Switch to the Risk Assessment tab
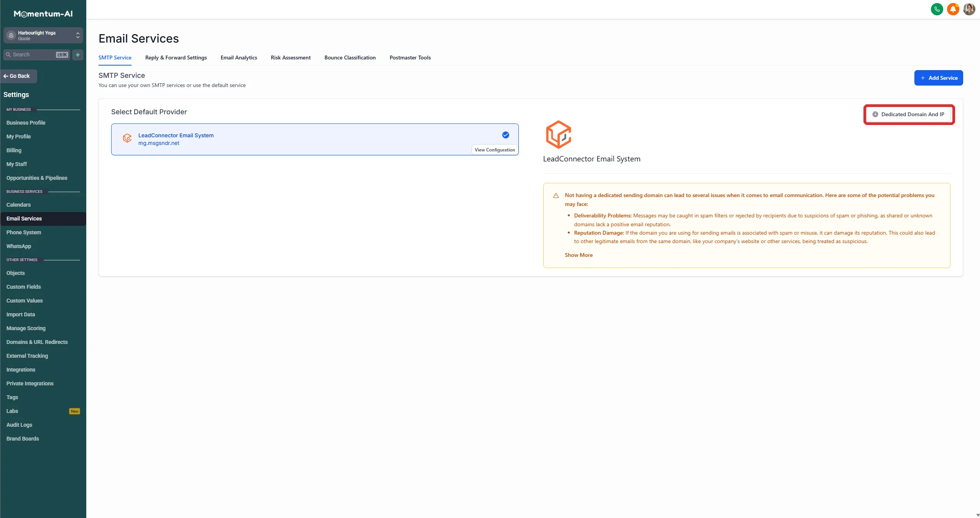The height and width of the screenshot is (518, 980). tap(291, 58)
